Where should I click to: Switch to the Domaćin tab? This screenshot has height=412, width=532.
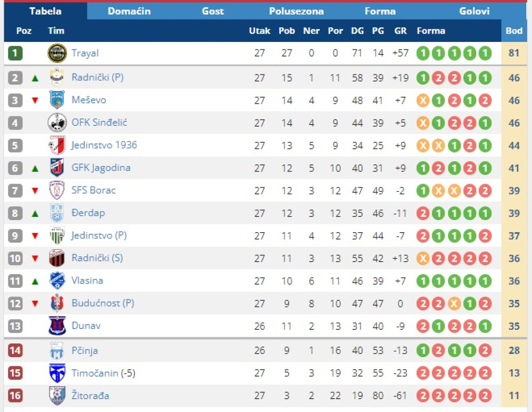pos(129,11)
